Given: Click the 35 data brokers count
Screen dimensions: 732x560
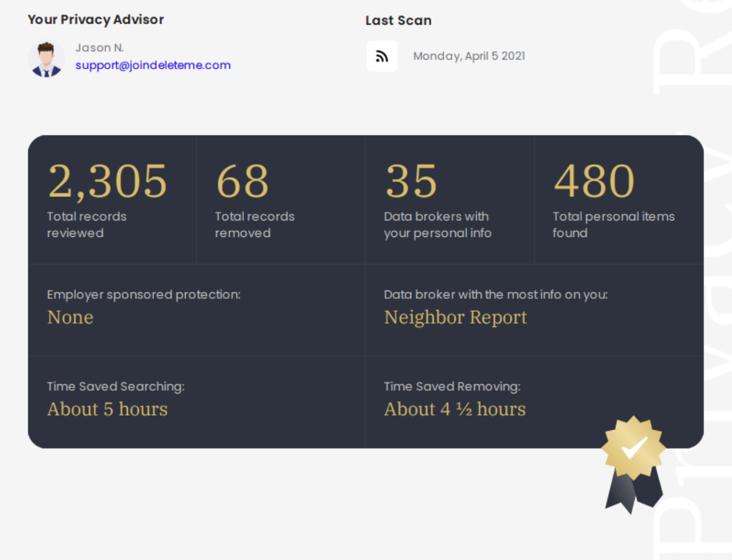Looking at the screenshot, I should click(411, 182).
